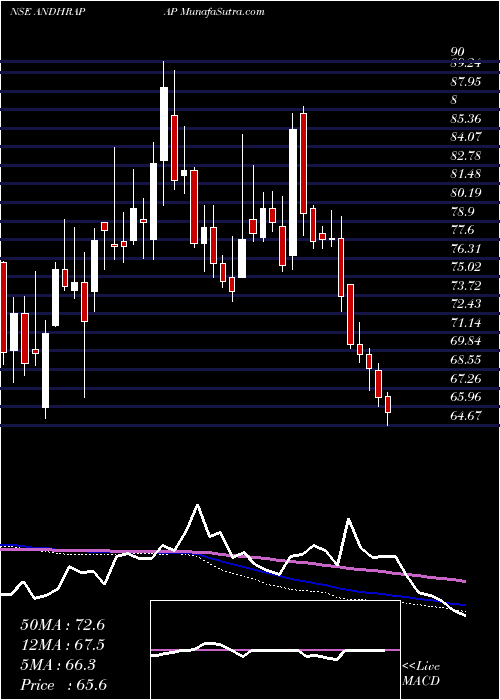Click the 90 price axis label
The image size is (500, 700).
458,51
